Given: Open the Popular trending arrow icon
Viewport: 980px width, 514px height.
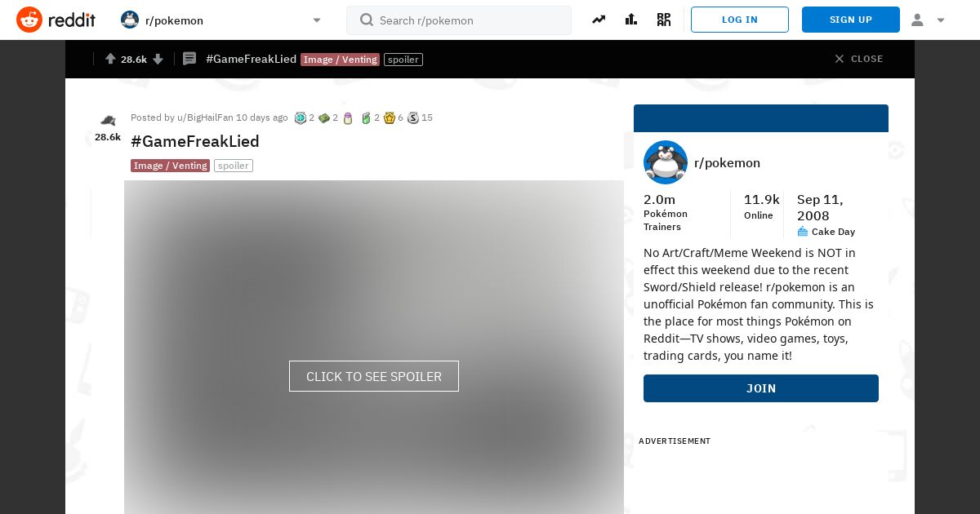Looking at the screenshot, I should [x=599, y=20].
